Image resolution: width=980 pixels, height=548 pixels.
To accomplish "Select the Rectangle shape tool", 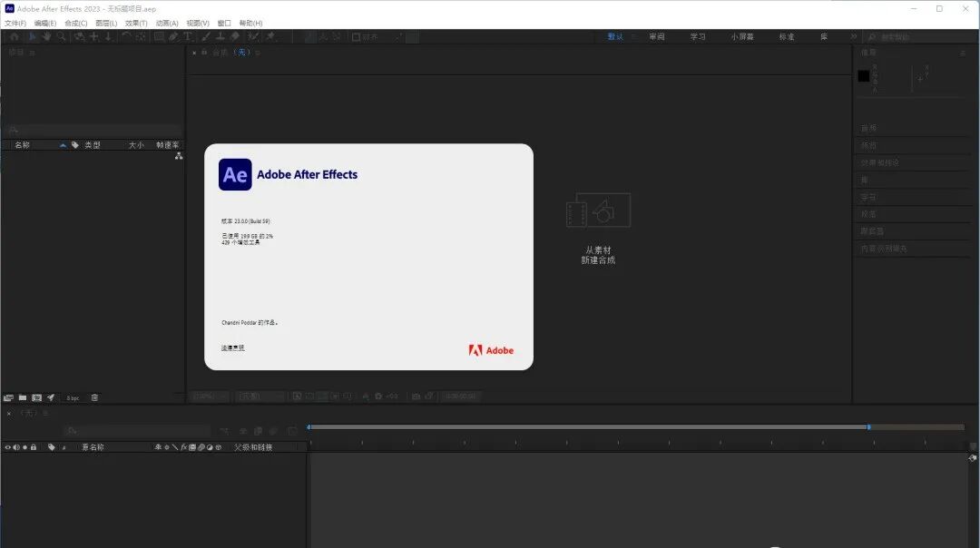I will tap(160, 37).
